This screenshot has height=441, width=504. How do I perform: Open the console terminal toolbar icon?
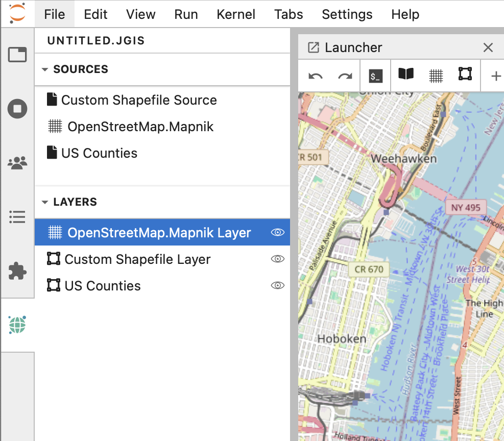[x=375, y=76]
